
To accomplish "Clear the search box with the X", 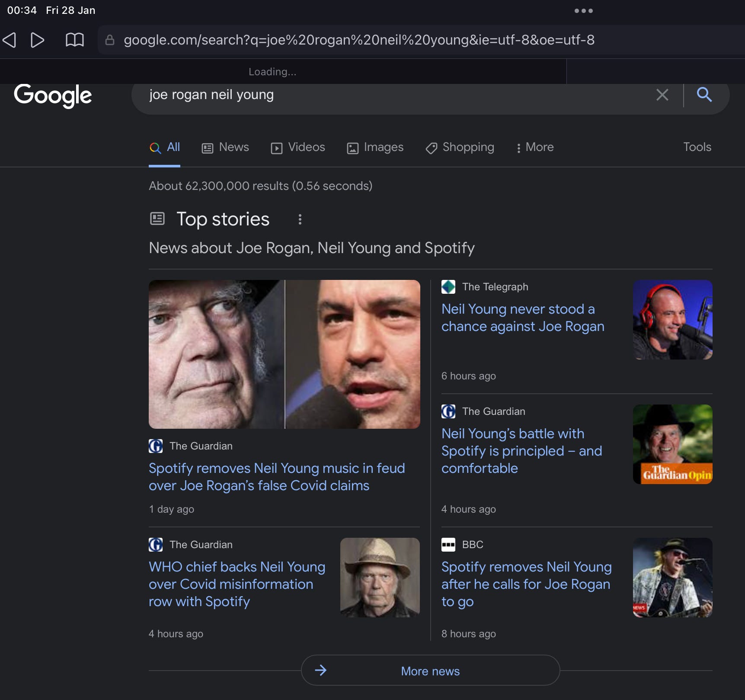I will [662, 94].
